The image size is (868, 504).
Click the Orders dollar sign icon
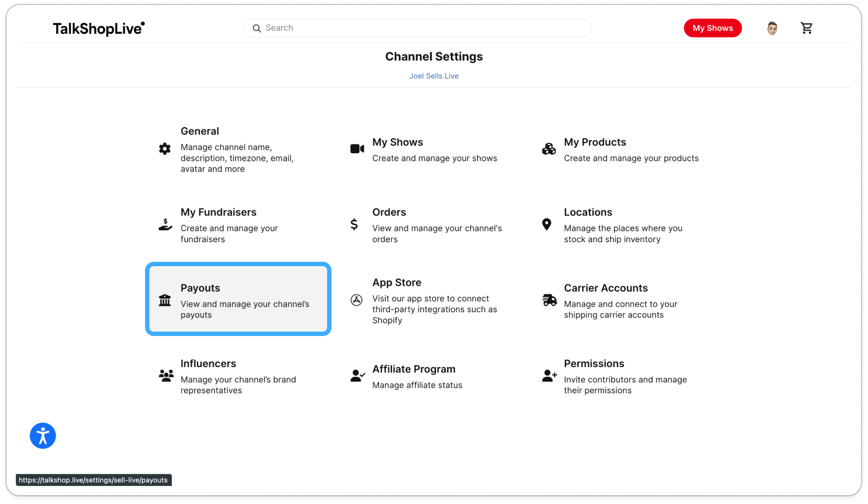[354, 224]
